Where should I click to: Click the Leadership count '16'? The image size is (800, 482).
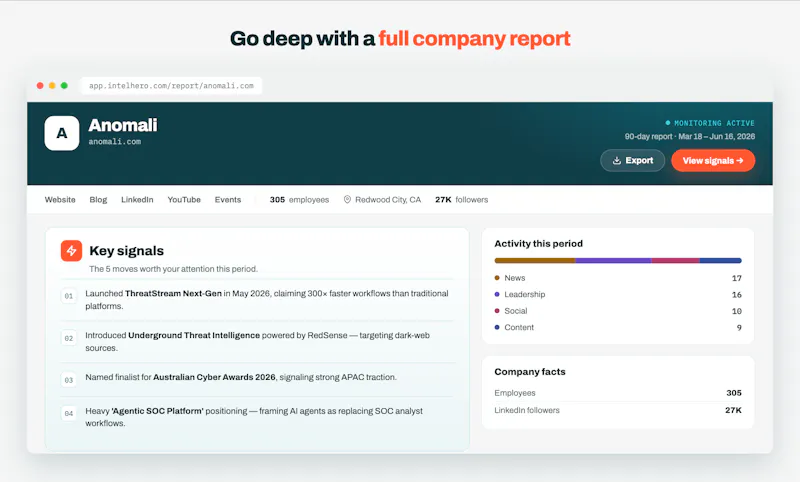(x=737, y=295)
